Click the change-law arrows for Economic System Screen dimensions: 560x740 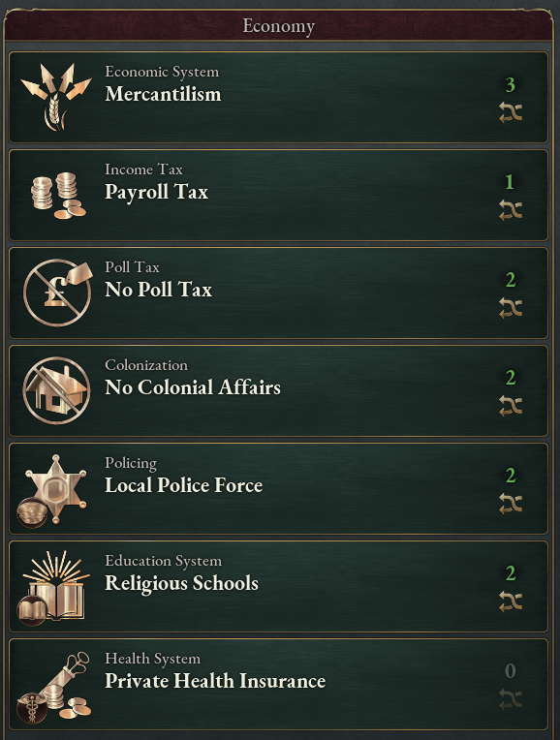pyautogui.click(x=511, y=112)
